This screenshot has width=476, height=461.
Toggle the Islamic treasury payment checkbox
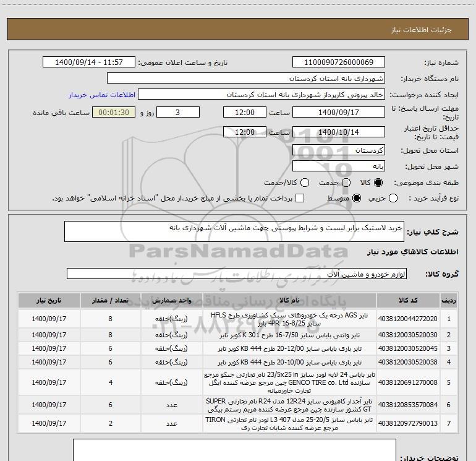coord(300,198)
